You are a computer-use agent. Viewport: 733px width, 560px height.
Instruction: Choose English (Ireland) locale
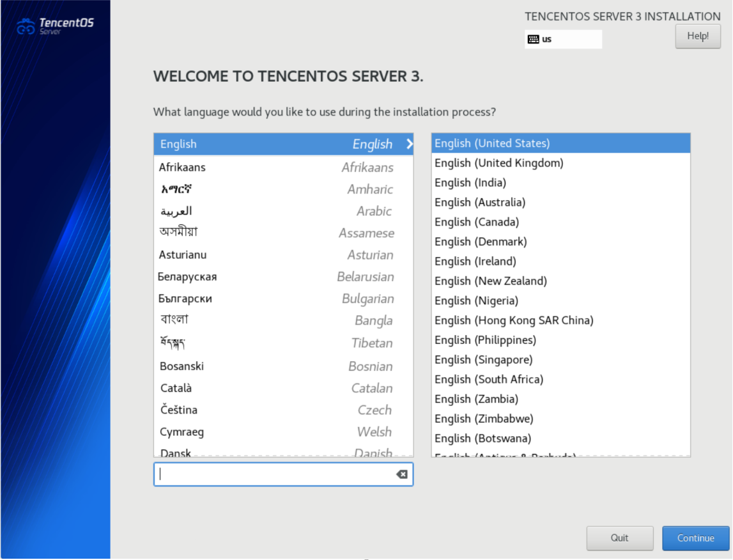pyautogui.click(x=560, y=261)
